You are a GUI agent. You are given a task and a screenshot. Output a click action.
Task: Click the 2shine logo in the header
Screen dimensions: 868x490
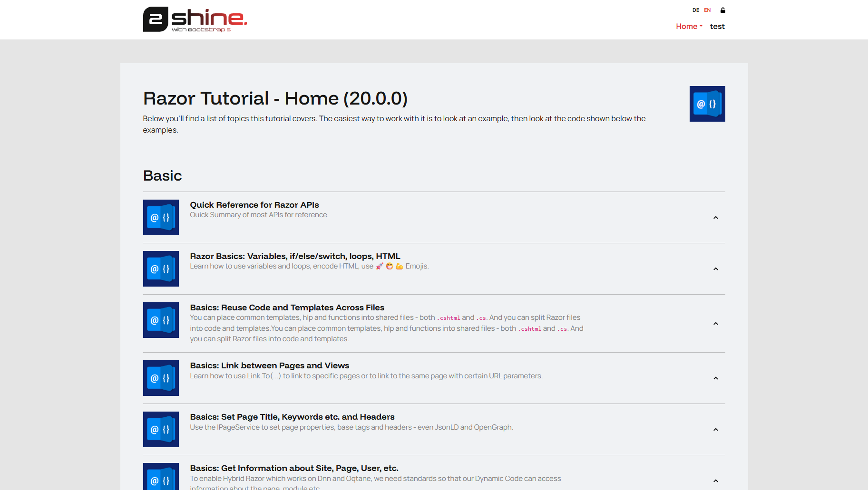195,19
